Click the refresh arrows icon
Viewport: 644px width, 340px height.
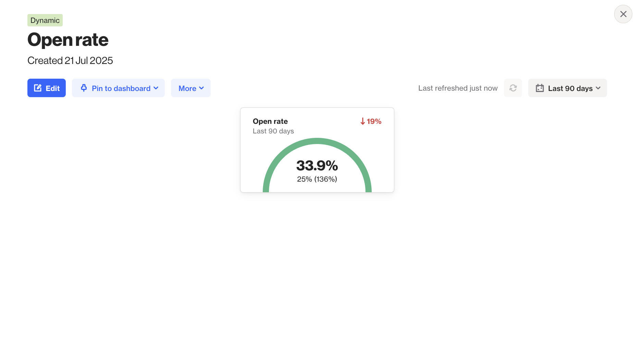click(513, 88)
